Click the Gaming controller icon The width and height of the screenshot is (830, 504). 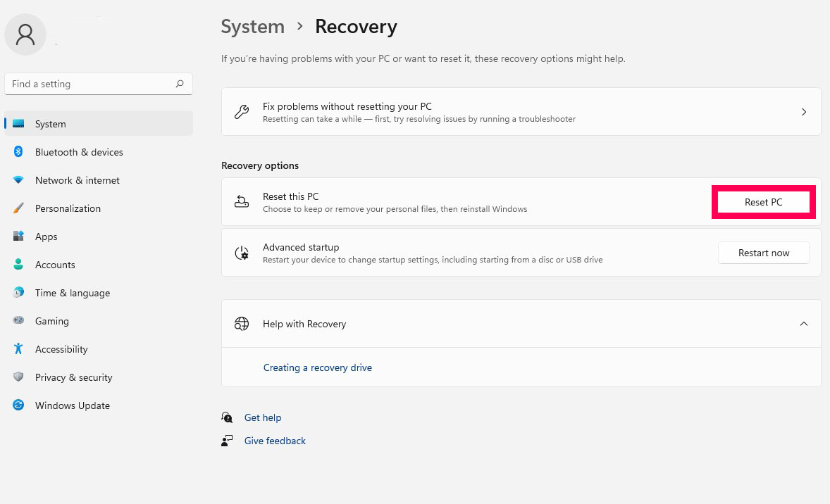[x=18, y=320]
